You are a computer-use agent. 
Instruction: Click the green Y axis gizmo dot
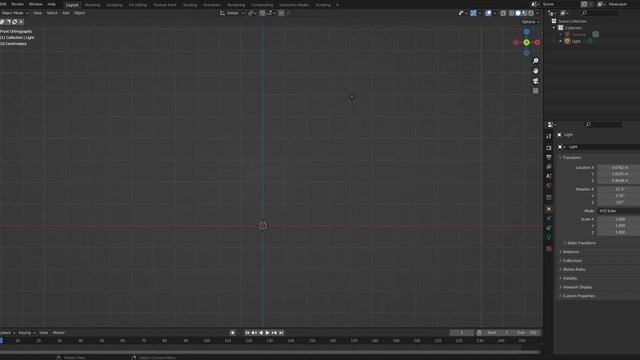click(527, 42)
